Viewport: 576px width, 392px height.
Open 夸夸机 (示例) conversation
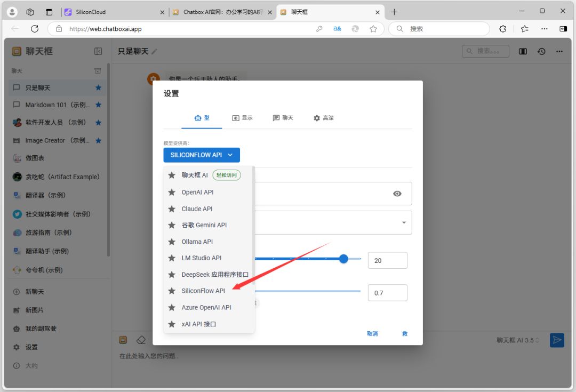[57, 270]
